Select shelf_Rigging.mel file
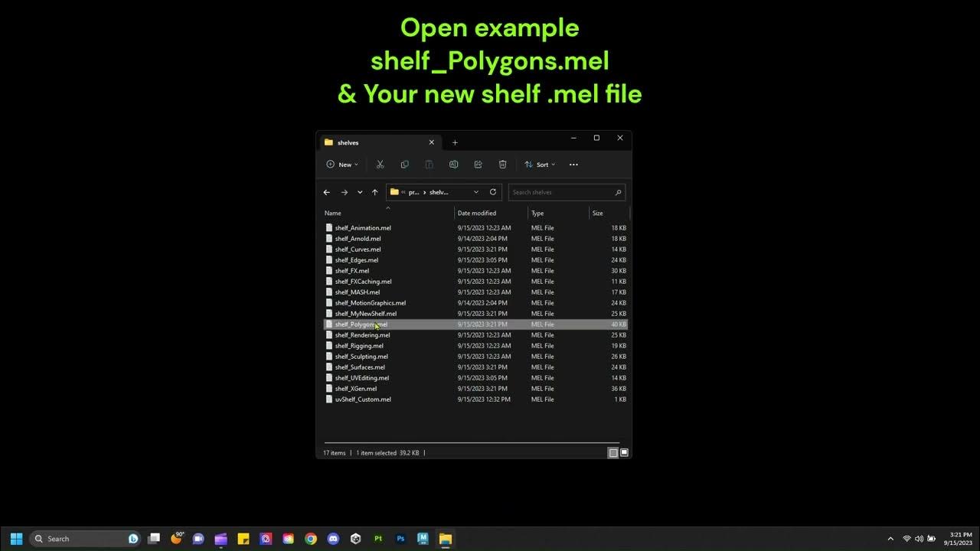Viewport: 980px width, 551px height. pos(475,345)
